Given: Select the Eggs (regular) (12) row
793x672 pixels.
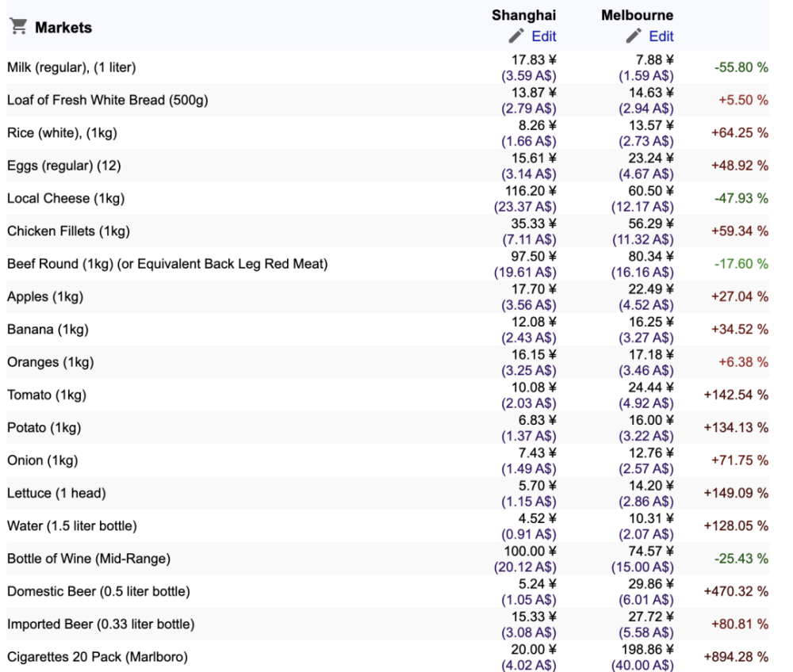Looking at the screenshot, I should 388,165.
